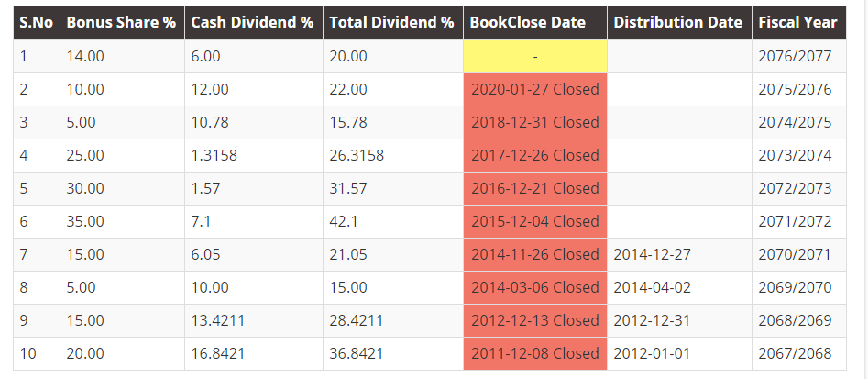This screenshot has height=379, width=868.
Task: Select fiscal year 2076/2077 cell
Action: point(795,56)
